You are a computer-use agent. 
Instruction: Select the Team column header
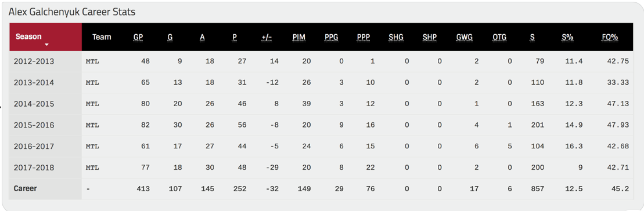[x=102, y=37]
